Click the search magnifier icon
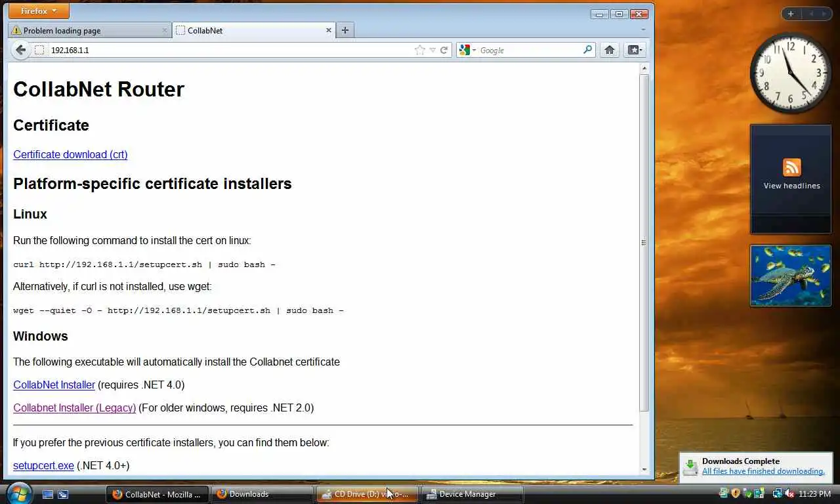The height and width of the screenshot is (504, 840). [x=587, y=49]
